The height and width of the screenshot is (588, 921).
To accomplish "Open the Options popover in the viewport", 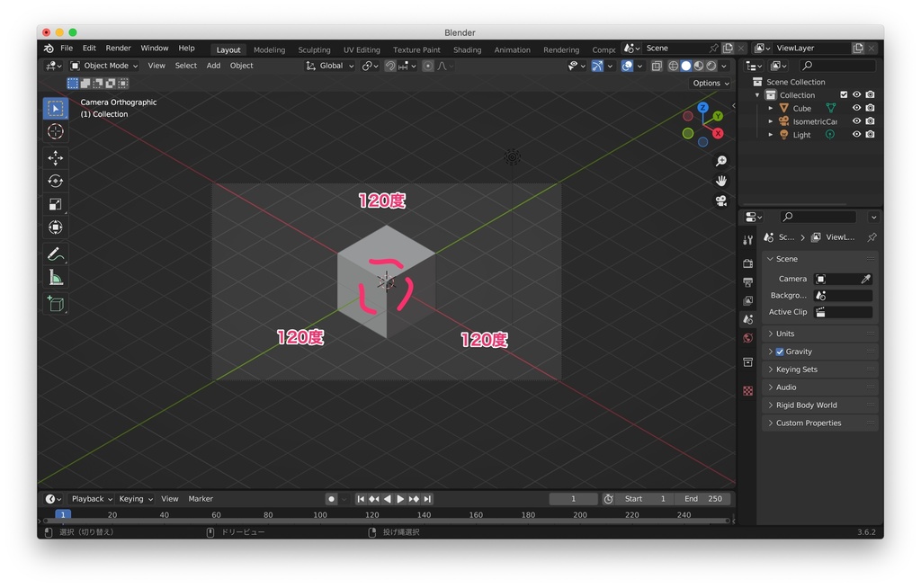I will [710, 83].
